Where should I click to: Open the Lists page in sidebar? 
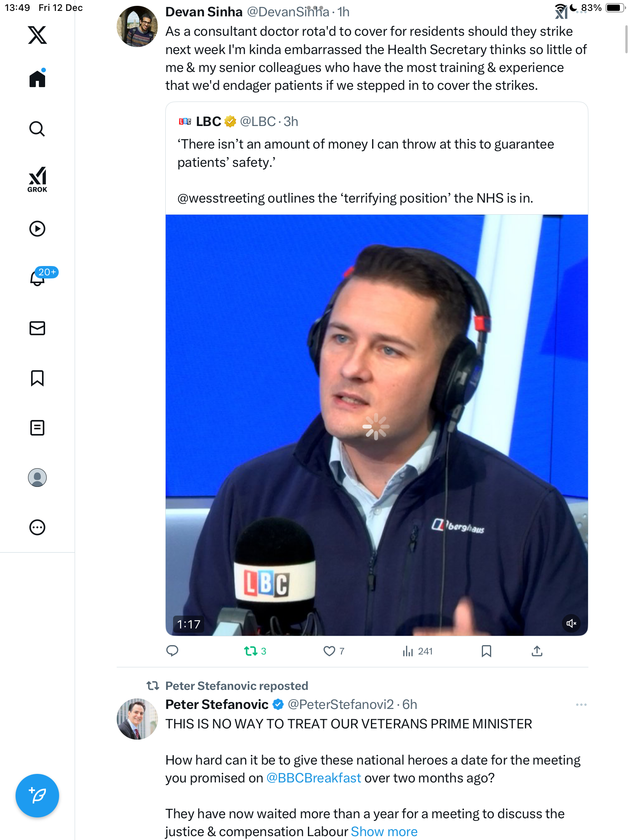coord(37,428)
